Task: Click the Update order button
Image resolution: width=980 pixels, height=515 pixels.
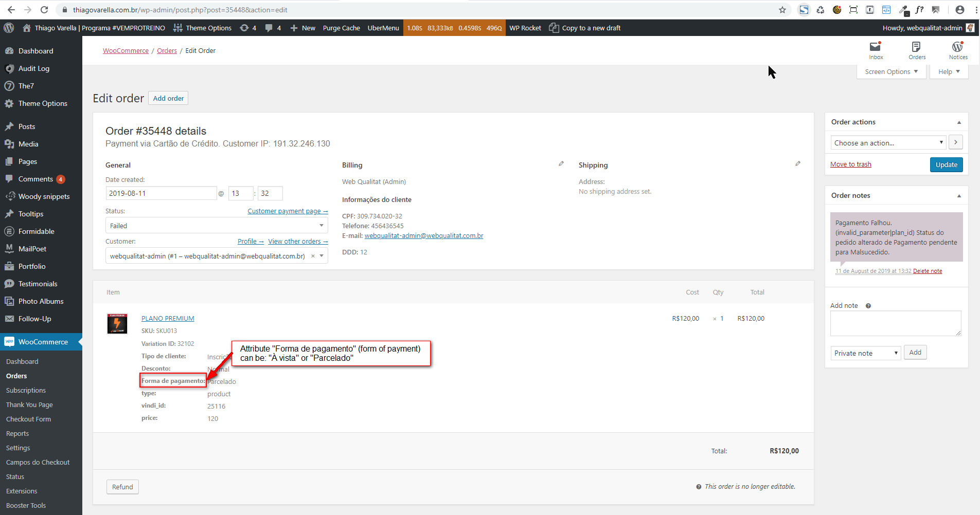Action: coord(946,164)
